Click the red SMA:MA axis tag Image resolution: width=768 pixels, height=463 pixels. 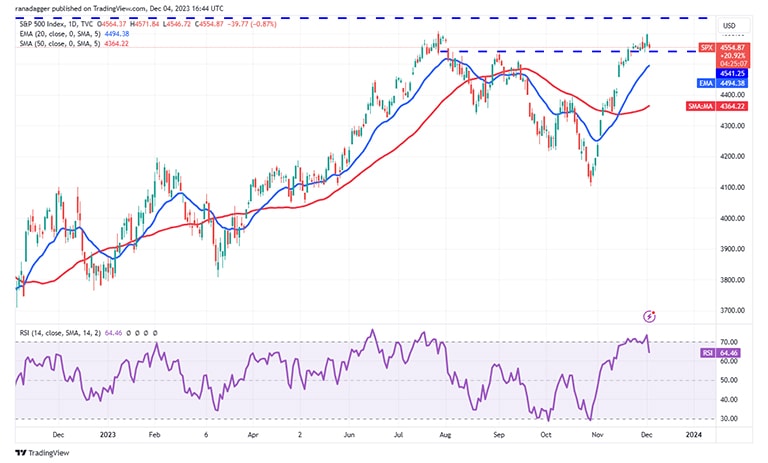(701, 106)
